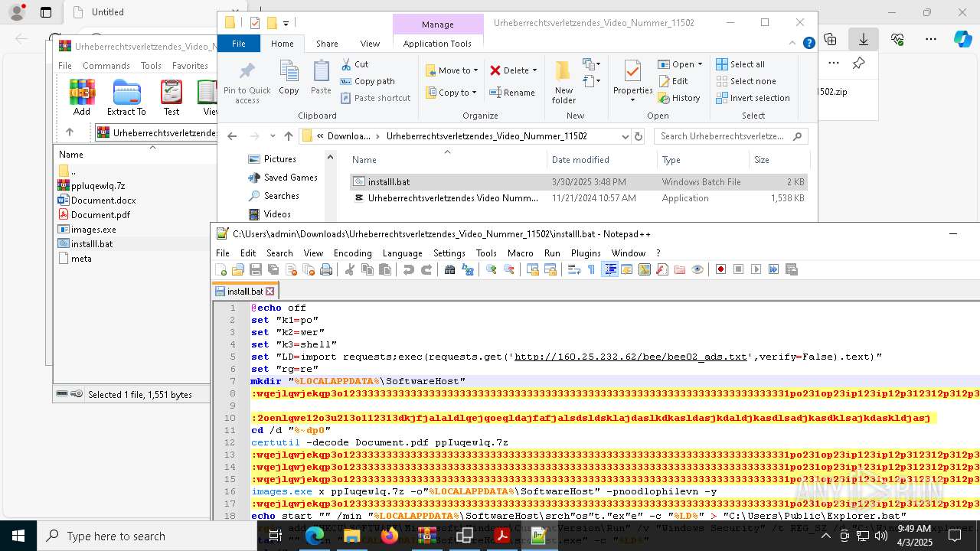The height and width of the screenshot is (551, 980).
Task: Open the Move to dropdown in Explorer
Action: coord(452,70)
